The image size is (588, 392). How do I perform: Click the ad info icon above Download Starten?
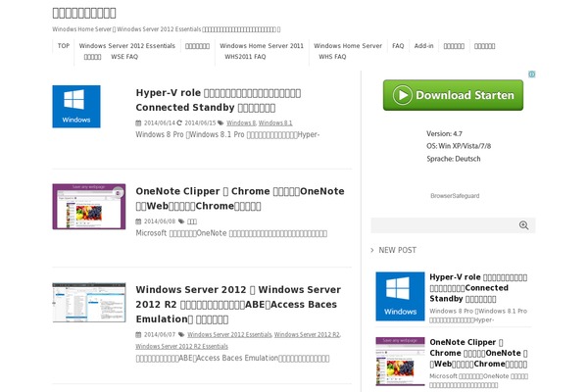pyautogui.click(x=532, y=74)
